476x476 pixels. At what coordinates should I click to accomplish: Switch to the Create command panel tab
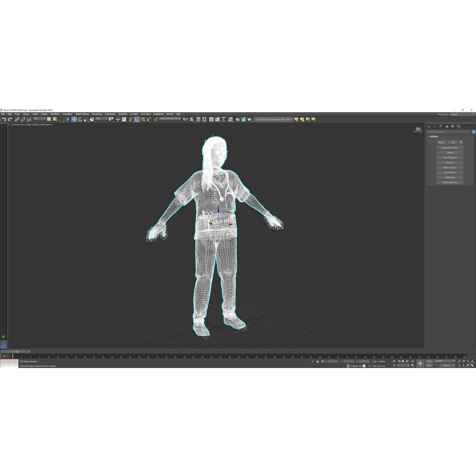tap(429, 126)
